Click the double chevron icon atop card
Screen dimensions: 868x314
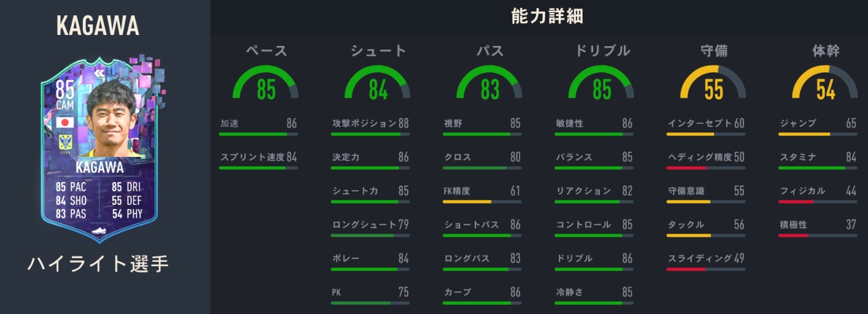click(x=99, y=72)
